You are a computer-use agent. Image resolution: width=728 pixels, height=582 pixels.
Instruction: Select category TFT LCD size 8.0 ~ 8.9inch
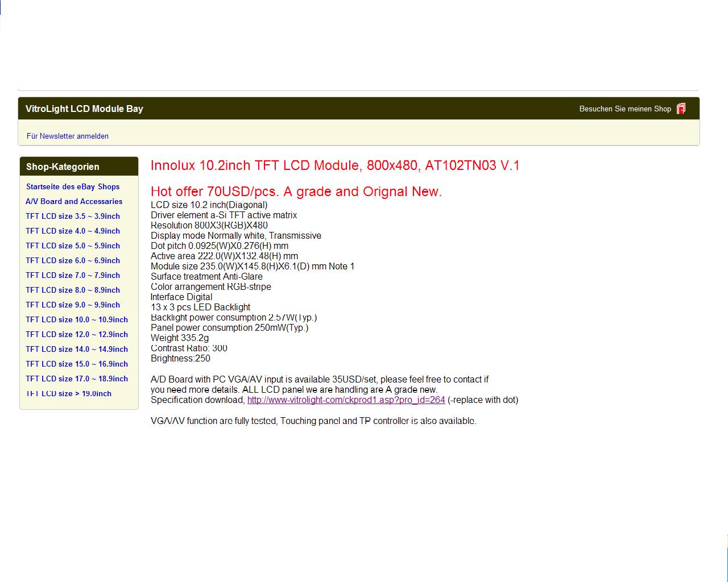click(x=73, y=290)
